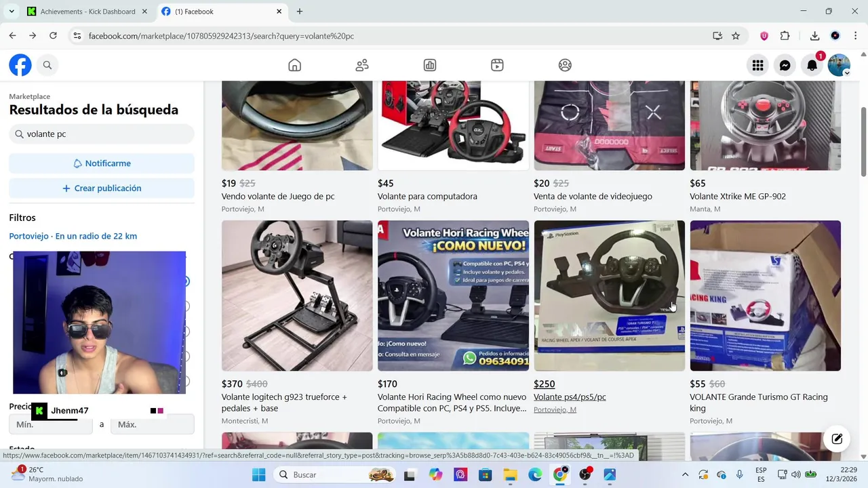Click the Máx. price input field

[x=153, y=424]
